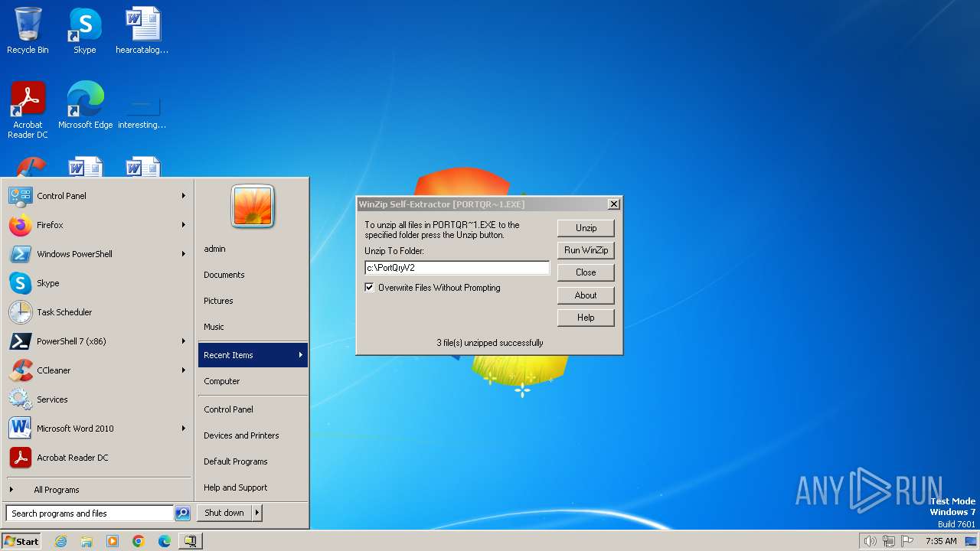Open the hearcatalog Word document on desktop
This screenshot has height=551, width=980.
pos(142,31)
